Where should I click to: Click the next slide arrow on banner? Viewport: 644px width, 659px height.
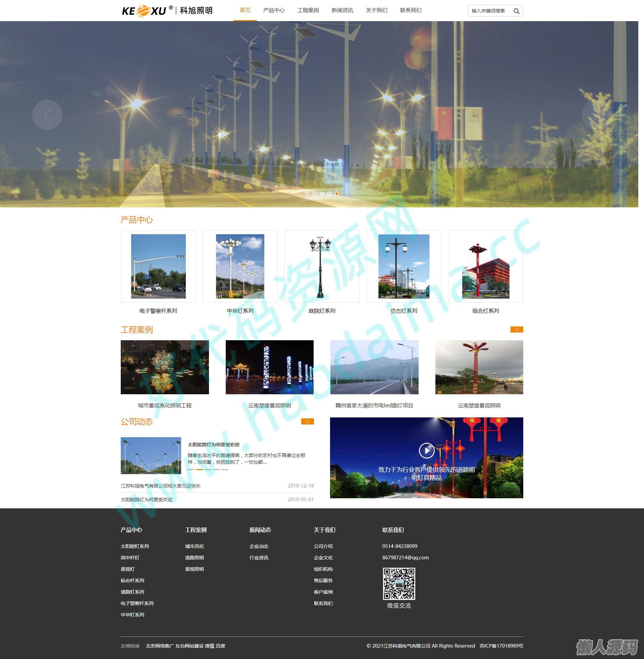click(596, 115)
